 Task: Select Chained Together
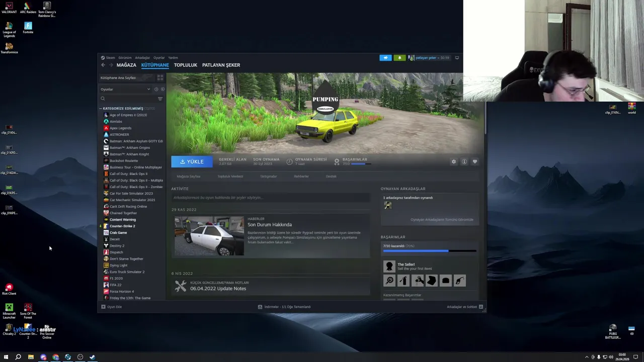[123, 213]
